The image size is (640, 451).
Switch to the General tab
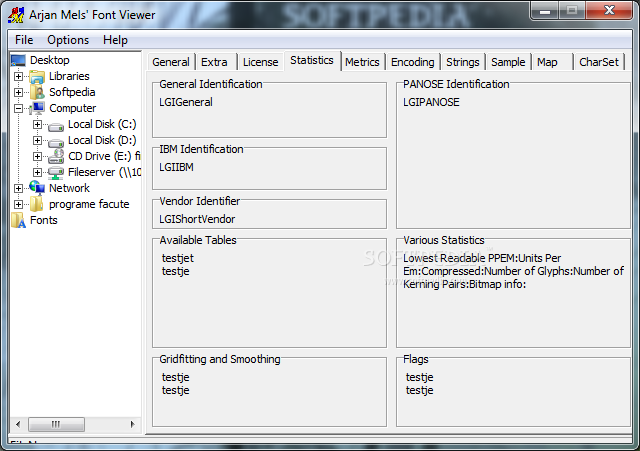tap(171, 62)
